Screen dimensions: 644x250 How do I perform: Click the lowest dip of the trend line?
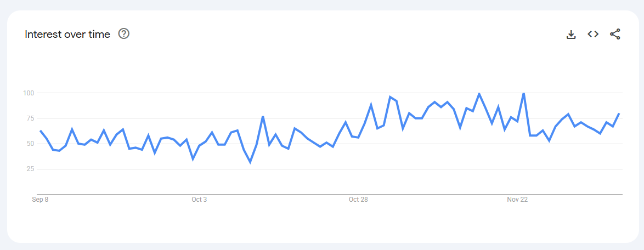coord(250,162)
